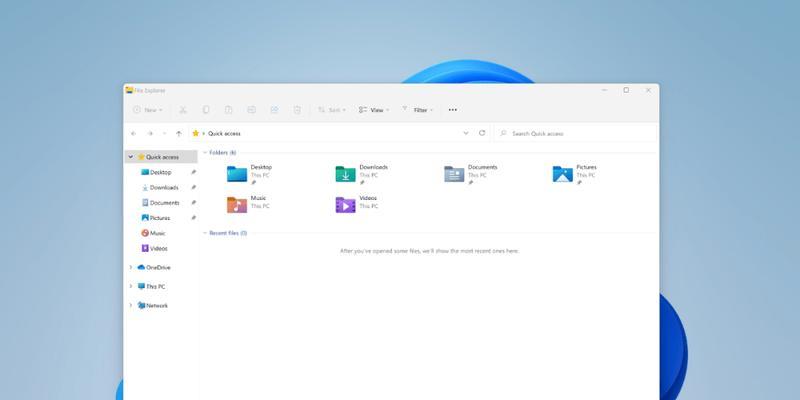Click the Documents label under Folders
The width and height of the screenshot is (800, 400).
pos(482,167)
